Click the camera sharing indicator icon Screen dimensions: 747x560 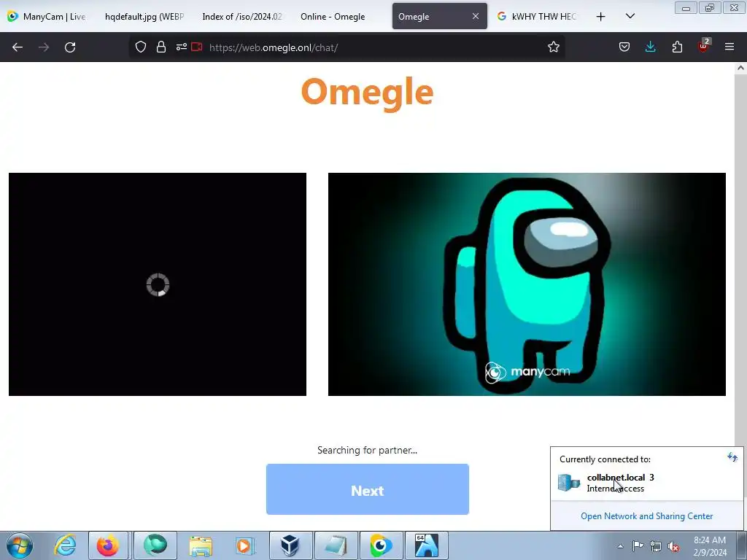coord(197,47)
